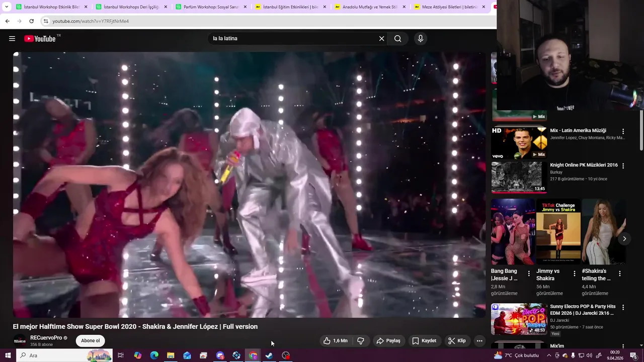
Task: Open options for Sunny Electro POP video
Action: (x=623, y=307)
